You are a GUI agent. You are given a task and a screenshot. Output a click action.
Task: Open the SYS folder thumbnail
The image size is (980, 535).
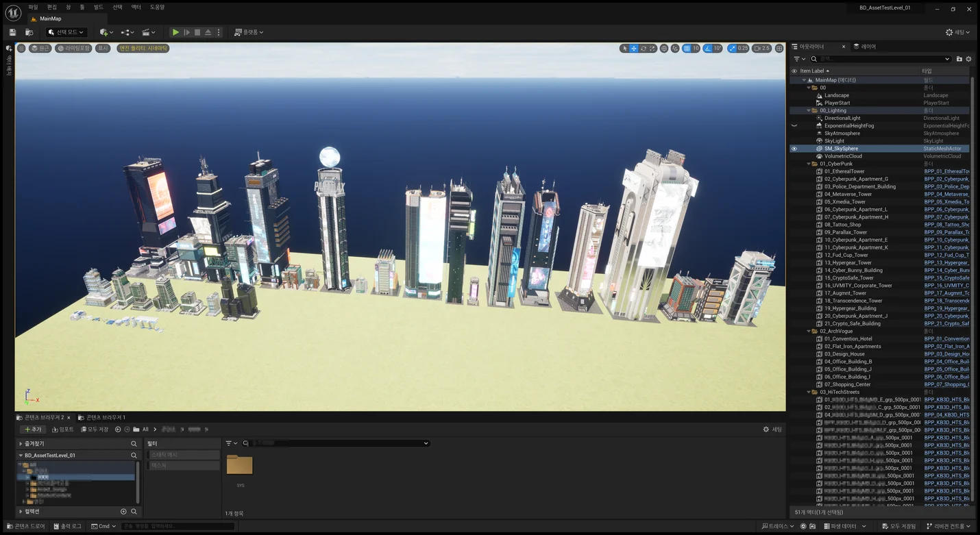(x=240, y=465)
